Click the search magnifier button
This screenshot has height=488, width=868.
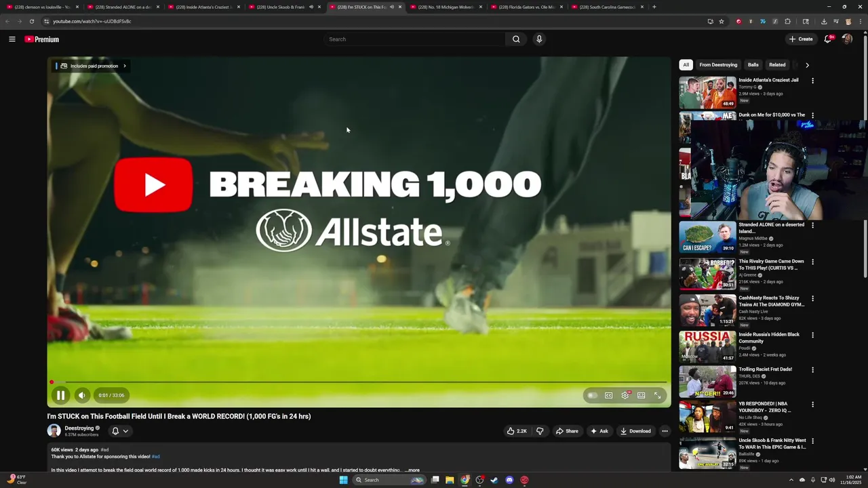point(516,39)
